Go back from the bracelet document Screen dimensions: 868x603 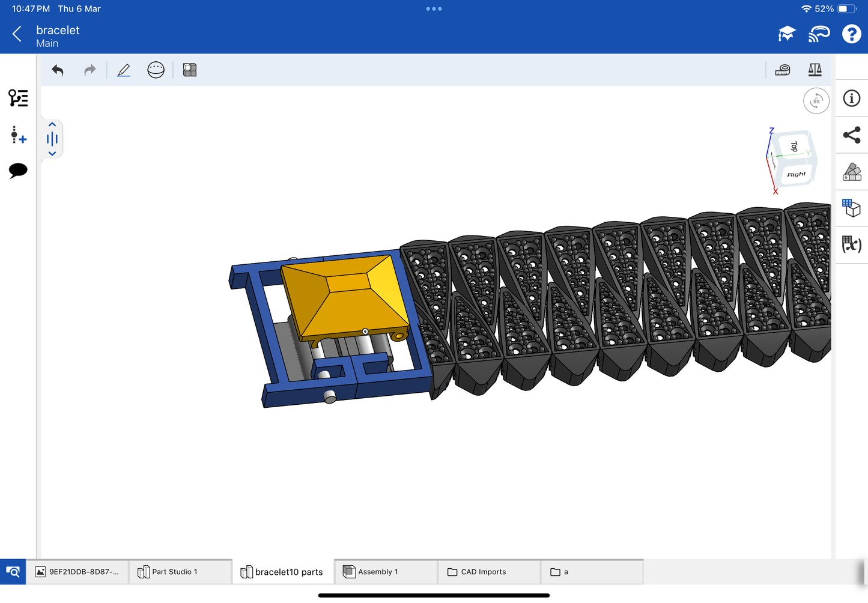tap(17, 34)
